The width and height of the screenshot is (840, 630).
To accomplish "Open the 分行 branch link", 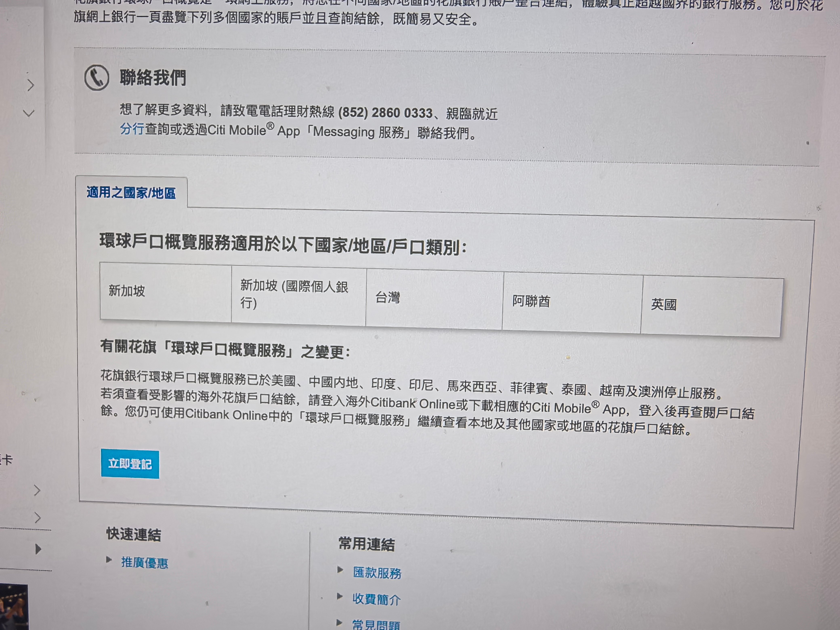I will pos(132,129).
